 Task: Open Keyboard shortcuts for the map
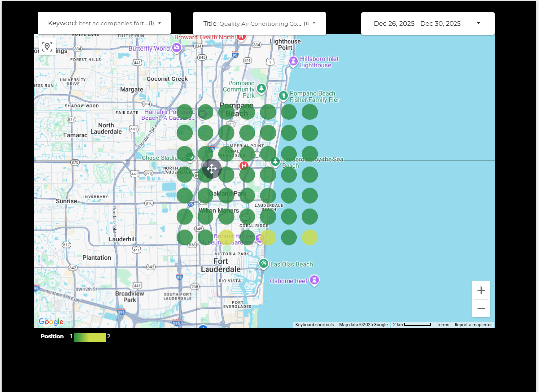click(315, 325)
